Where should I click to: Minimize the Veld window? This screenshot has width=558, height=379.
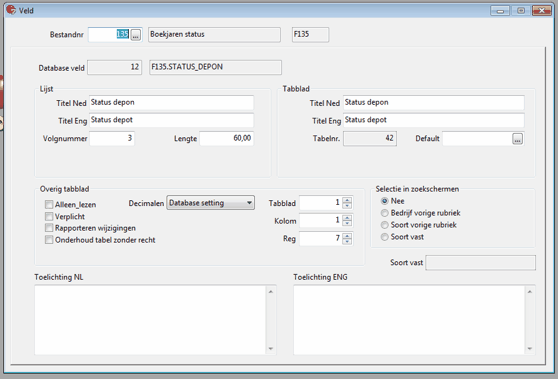tap(500, 11)
